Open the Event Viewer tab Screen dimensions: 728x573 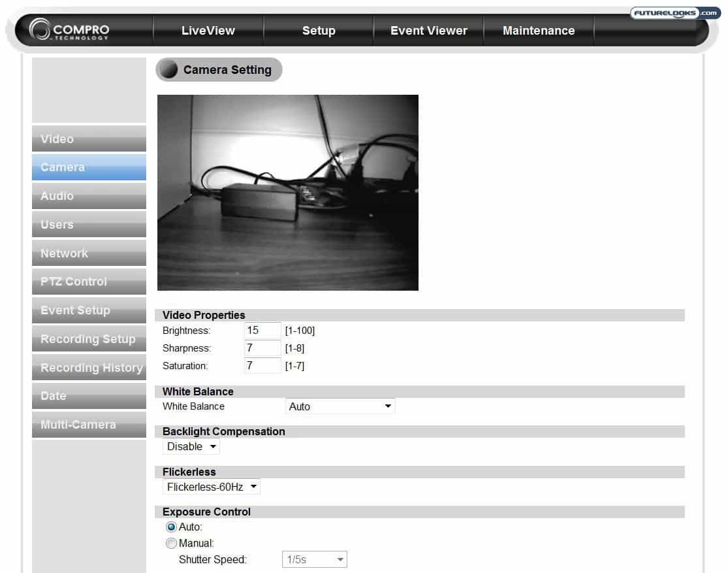pyautogui.click(x=428, y=31)
